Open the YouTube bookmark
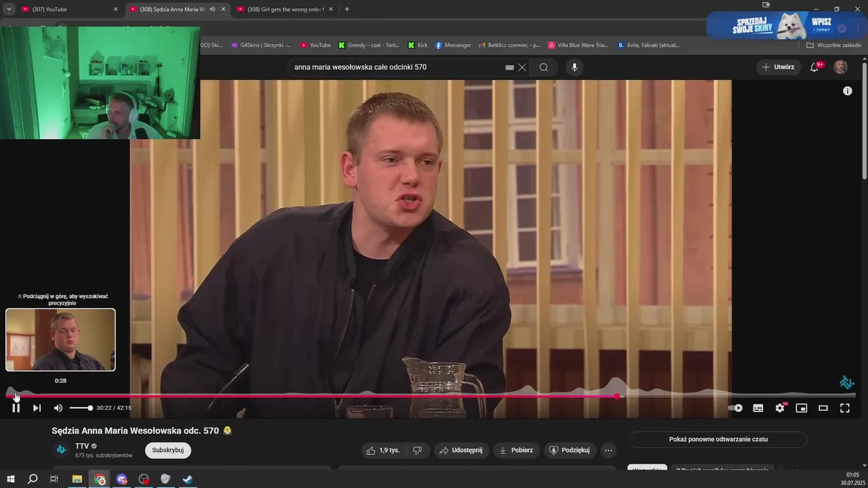 [315, 45]
